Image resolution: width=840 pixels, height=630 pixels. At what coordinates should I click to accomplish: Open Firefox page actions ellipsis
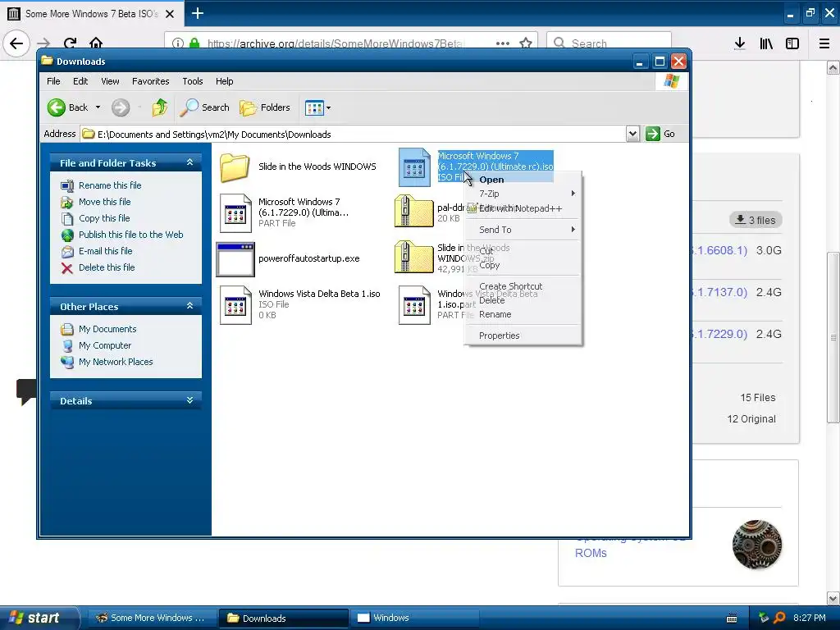503,43
